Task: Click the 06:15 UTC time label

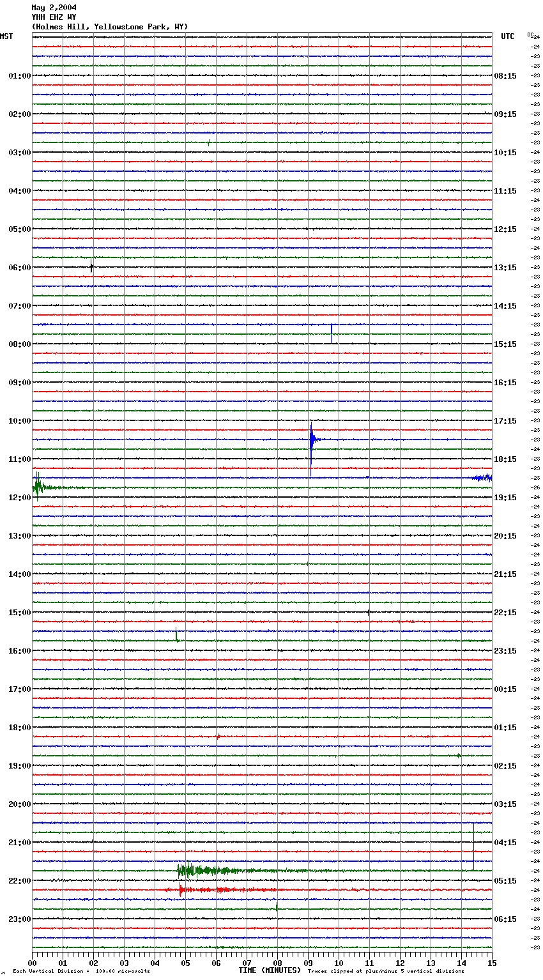Action: click(505, 919)
